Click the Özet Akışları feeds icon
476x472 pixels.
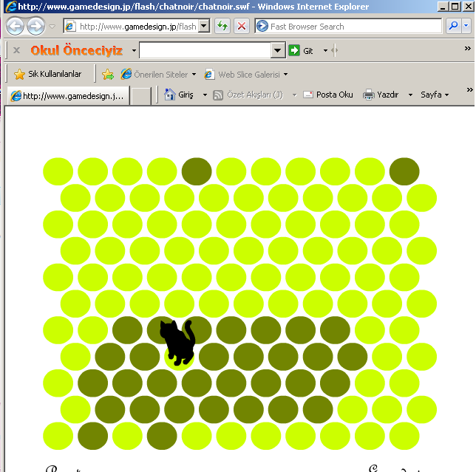[x=218, y=95]
